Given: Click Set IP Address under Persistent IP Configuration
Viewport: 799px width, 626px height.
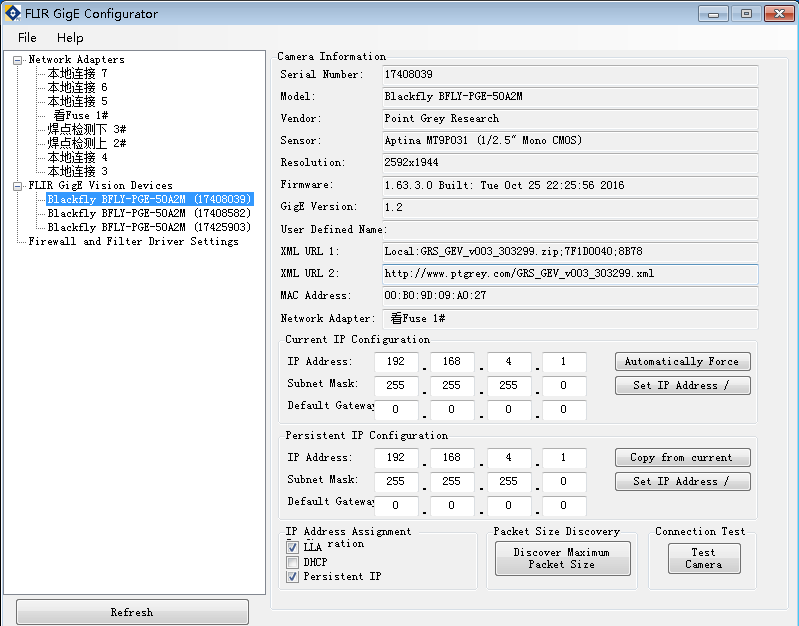Looking at the screenshot, I should (x=682, y=481).
